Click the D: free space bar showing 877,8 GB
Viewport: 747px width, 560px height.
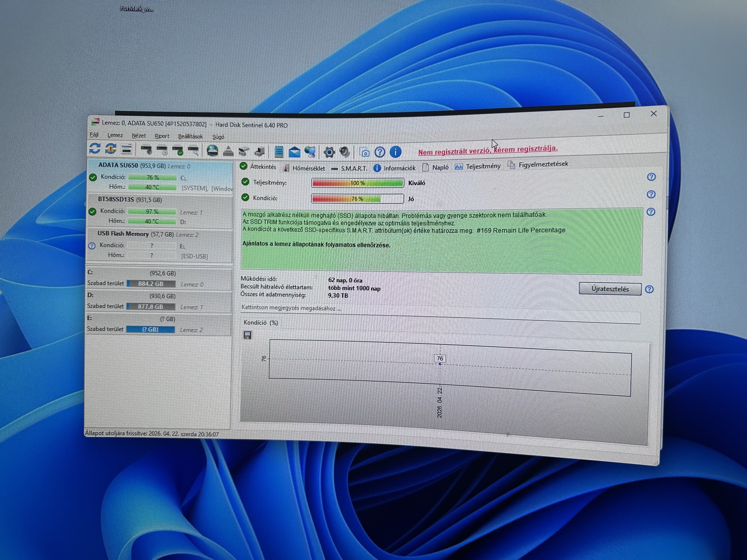click(x=151, y=307)
